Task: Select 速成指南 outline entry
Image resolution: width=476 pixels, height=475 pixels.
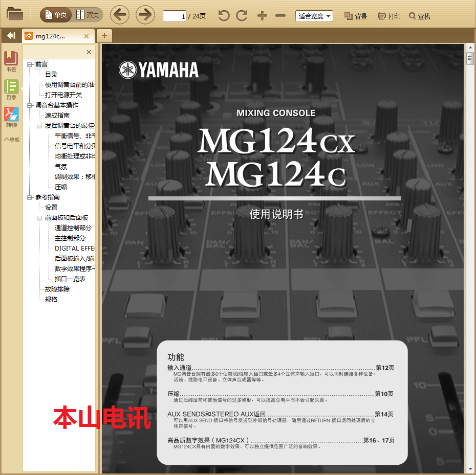Action: [57, 116]
